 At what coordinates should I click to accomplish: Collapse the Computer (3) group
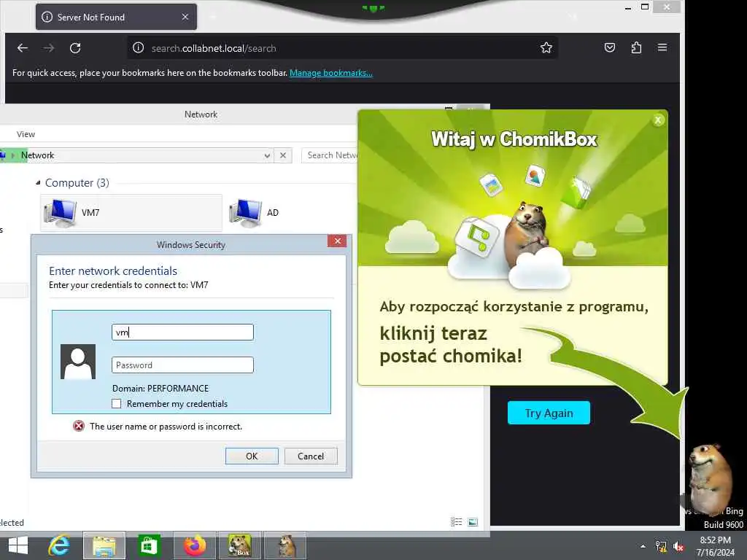tap(38, 183)
